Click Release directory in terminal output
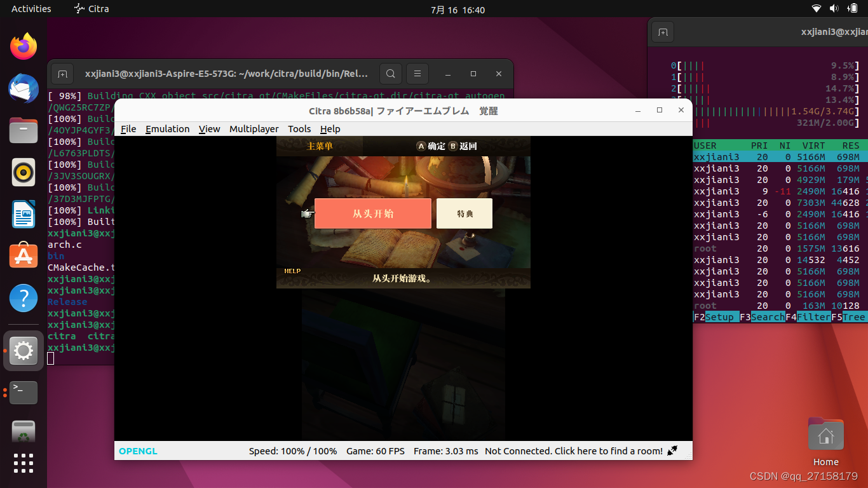 coord(67,302)
